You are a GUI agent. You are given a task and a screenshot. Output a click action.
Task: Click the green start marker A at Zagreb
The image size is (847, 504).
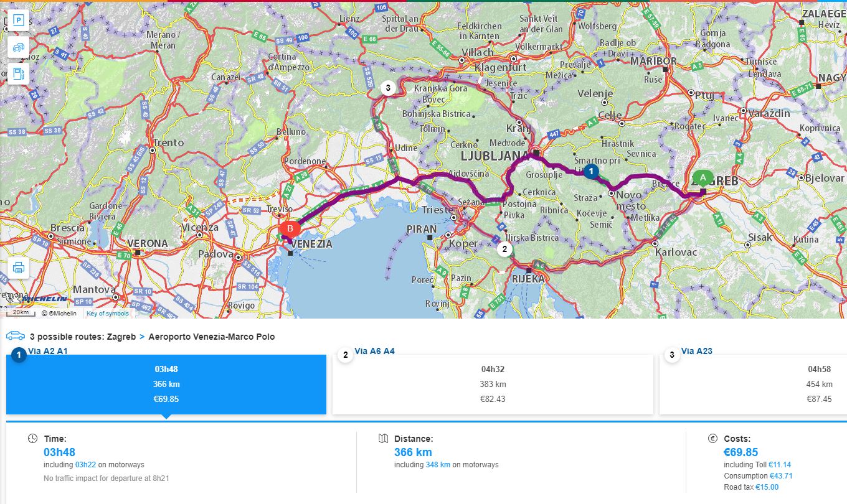(x=703, y=178)
